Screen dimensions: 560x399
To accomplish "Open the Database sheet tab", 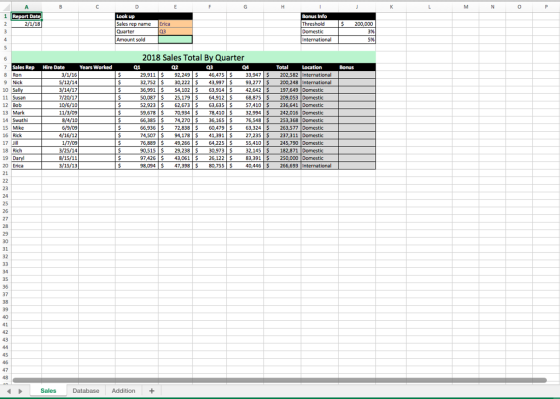I will coord(86,391).
